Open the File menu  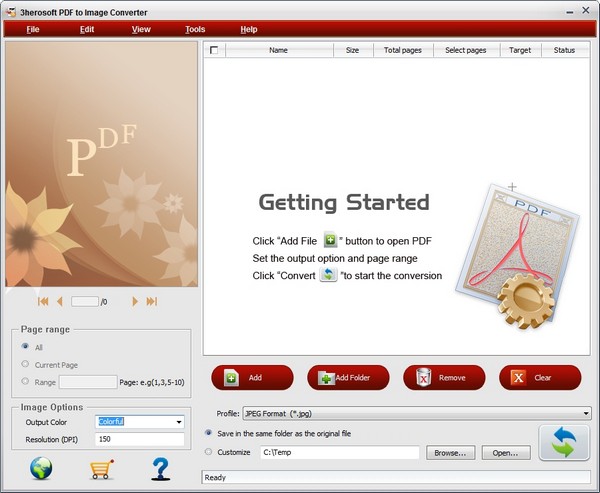[x=33, y=29]
